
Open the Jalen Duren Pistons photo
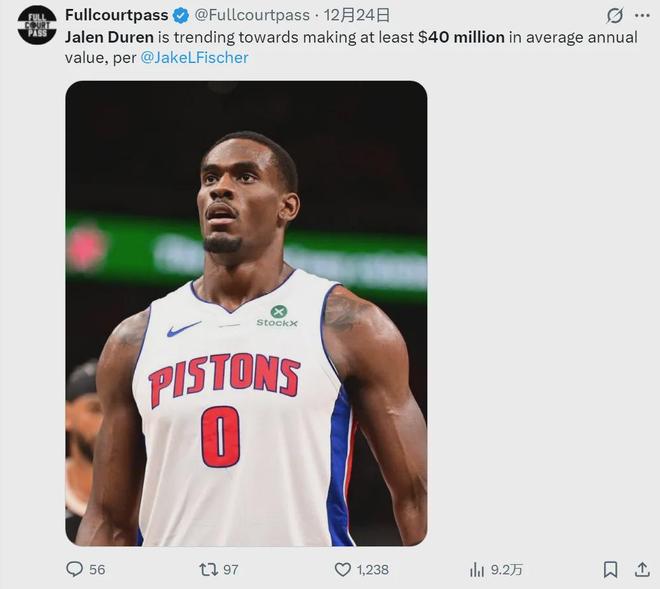[246, 313]
